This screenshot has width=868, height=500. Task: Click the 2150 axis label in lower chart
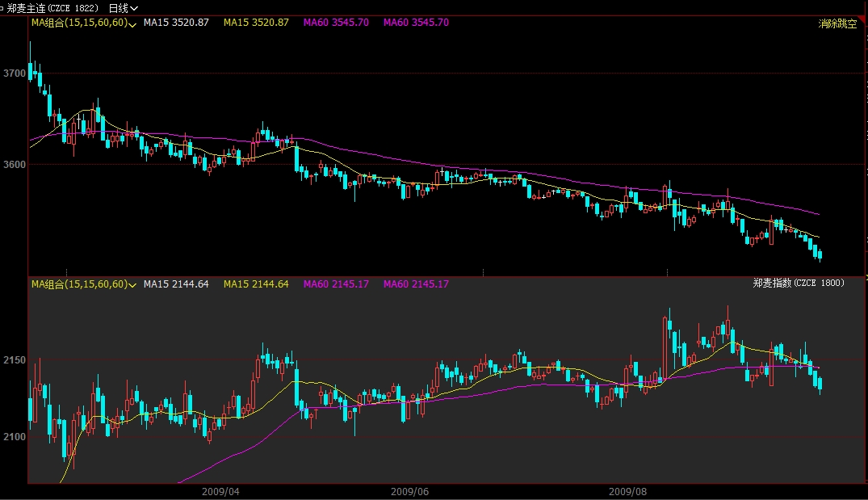[15, 360]
